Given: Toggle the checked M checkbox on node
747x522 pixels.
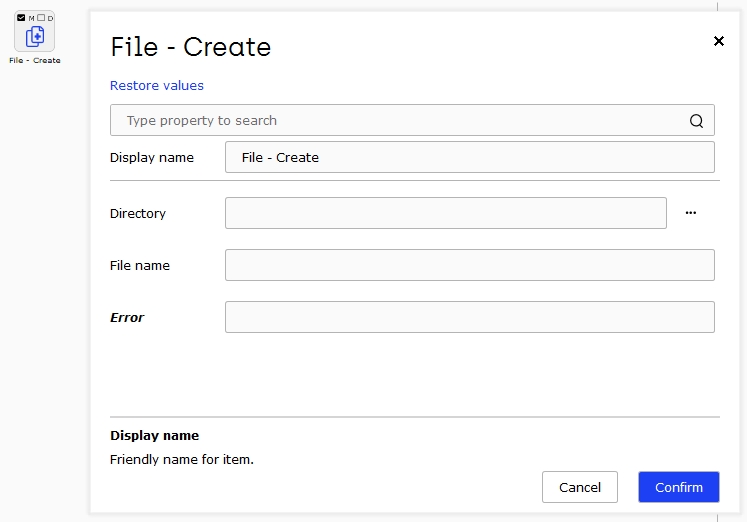Looking at the screenshot, I should [21, 18].
